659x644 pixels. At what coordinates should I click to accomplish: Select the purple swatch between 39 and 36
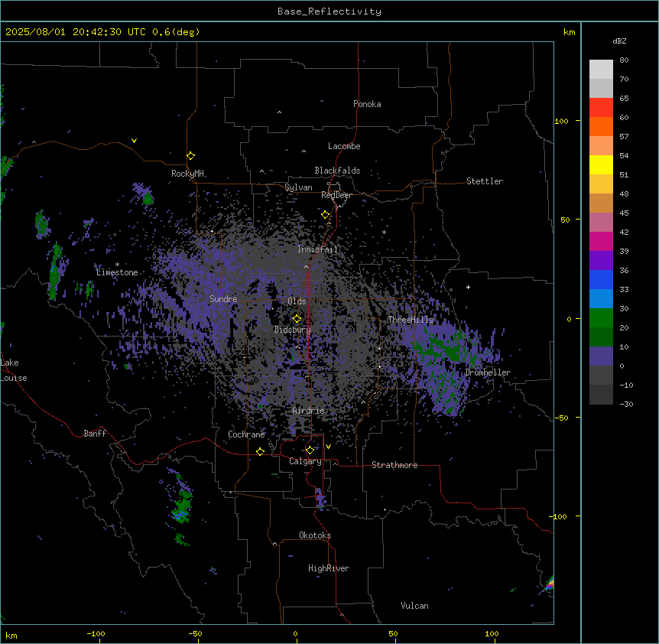point(601,261)
